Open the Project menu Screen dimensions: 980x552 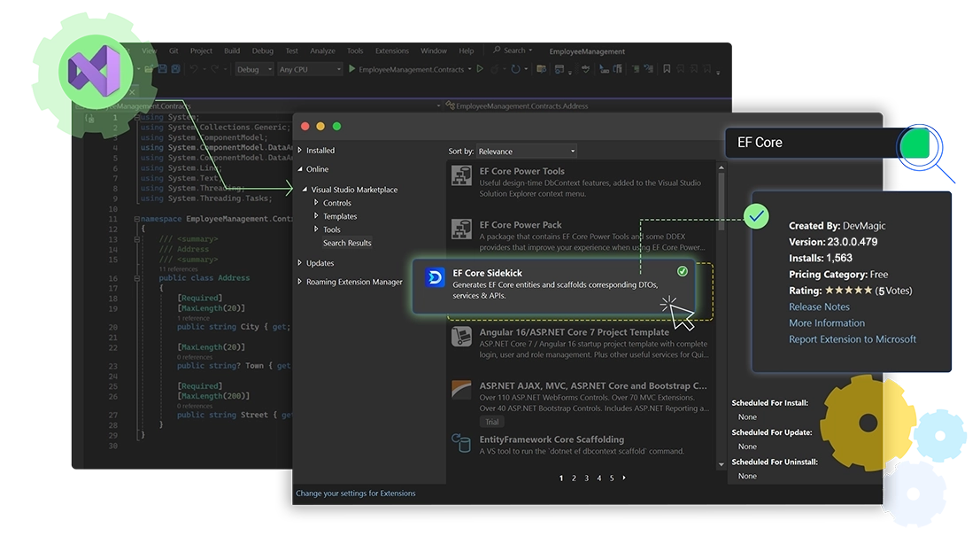coord(201,51)
